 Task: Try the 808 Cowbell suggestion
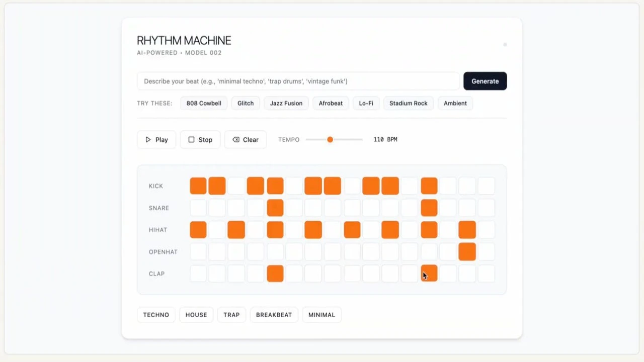pos(204,103)
